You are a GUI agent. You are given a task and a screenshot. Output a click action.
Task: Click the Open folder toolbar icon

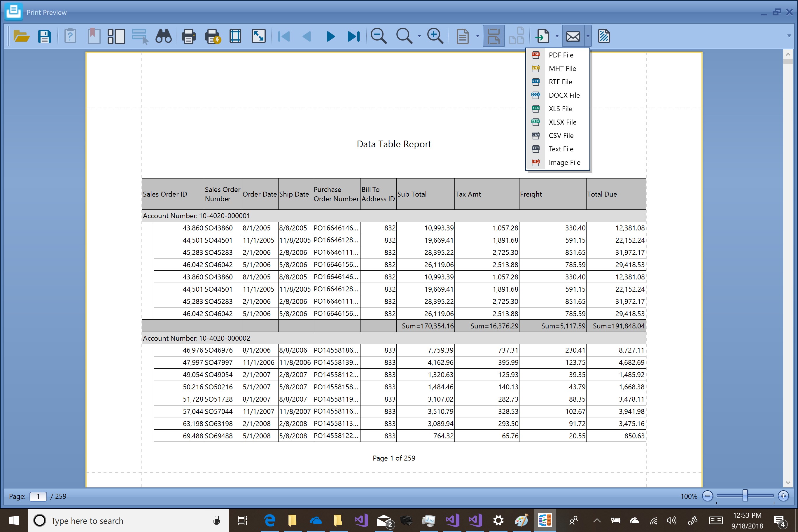(21, 36)
